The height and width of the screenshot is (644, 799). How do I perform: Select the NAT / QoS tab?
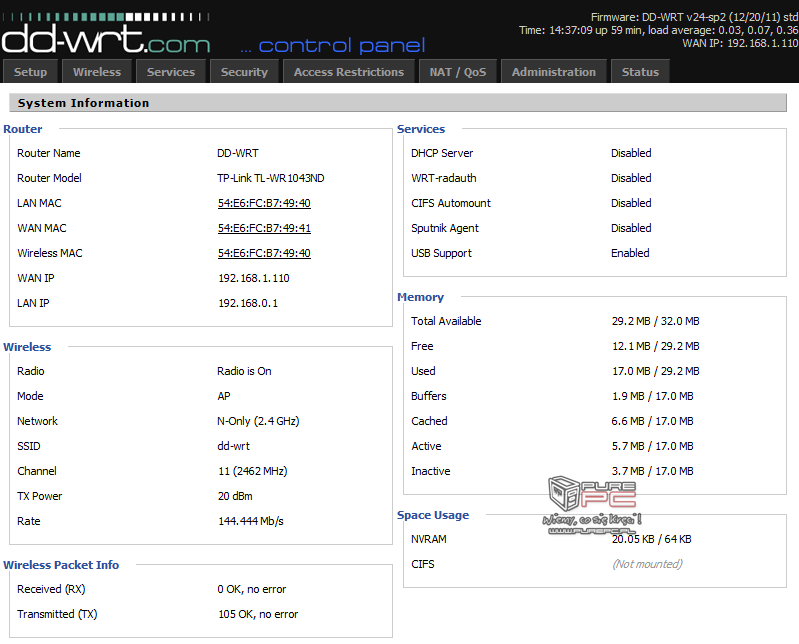(x=458, y=71)
